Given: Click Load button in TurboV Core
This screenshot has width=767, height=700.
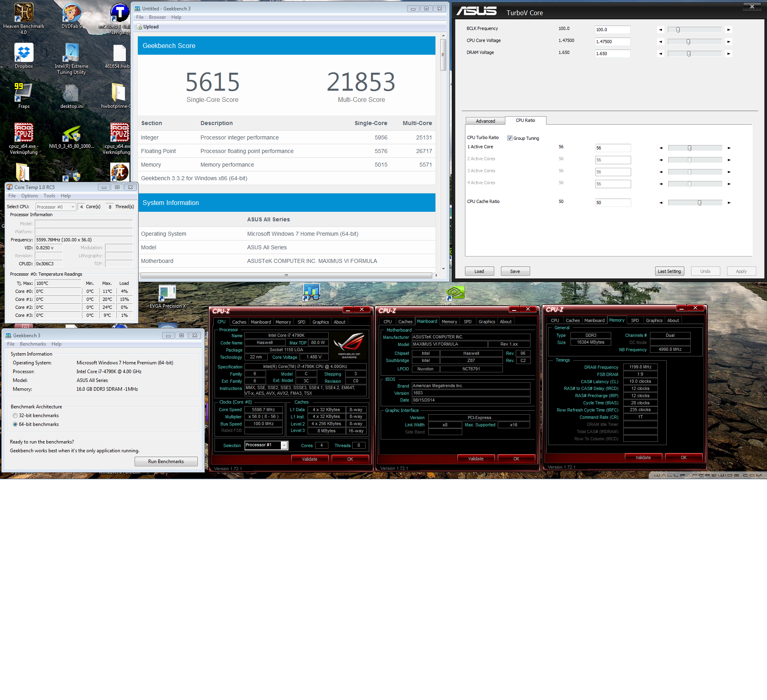Looking at the screenshot, I should tap(479, 271).
